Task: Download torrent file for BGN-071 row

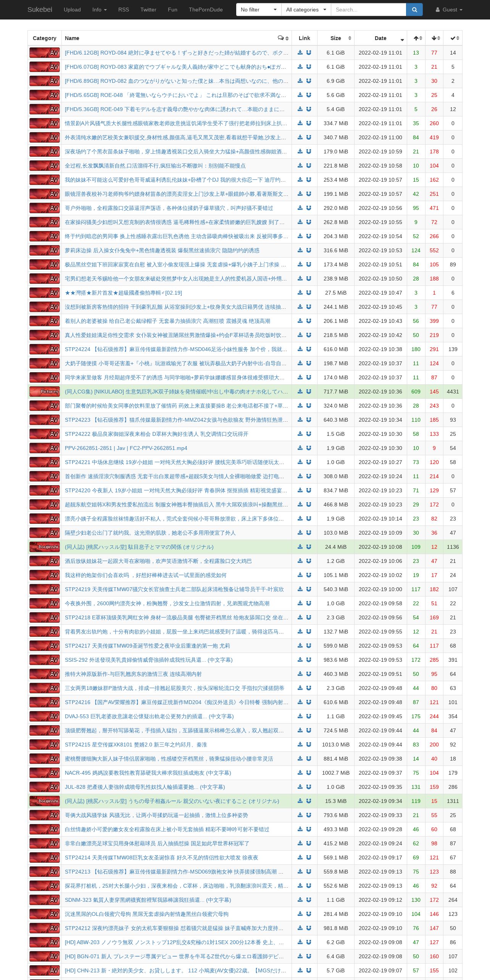Action: [300, 956]
